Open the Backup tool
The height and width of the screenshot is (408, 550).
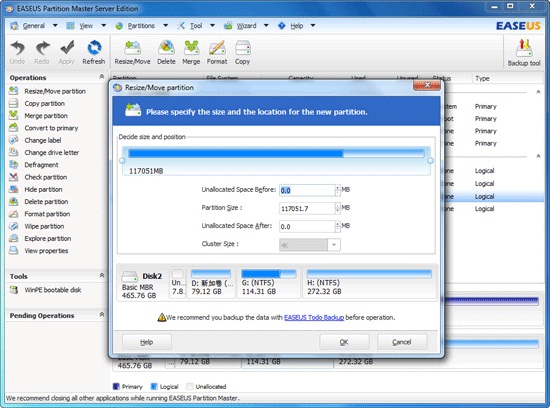pyautogui.click(x=524, y=53)
